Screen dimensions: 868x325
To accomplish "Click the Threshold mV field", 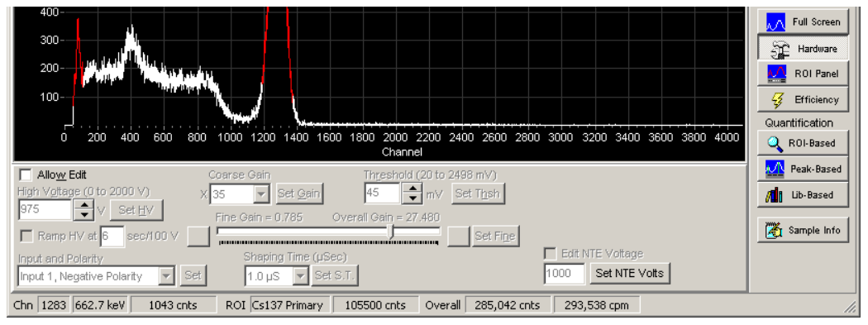I will click(382, 194).
